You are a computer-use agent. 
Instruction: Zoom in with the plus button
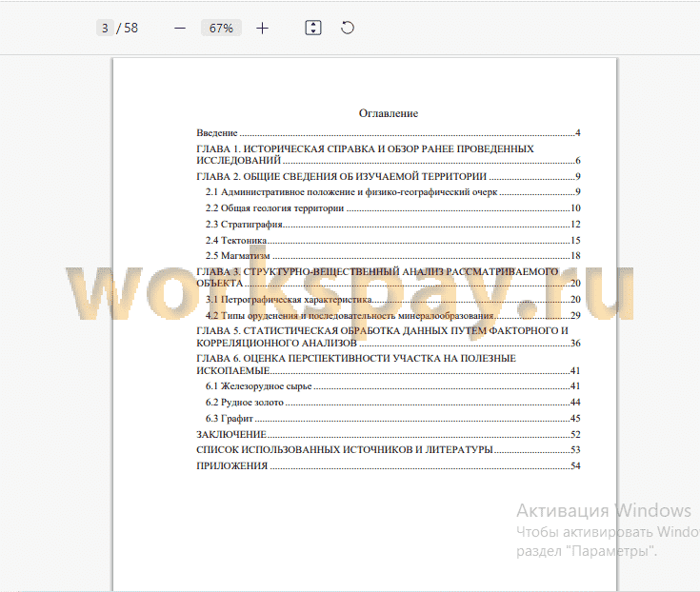click(x=263, y=29)
